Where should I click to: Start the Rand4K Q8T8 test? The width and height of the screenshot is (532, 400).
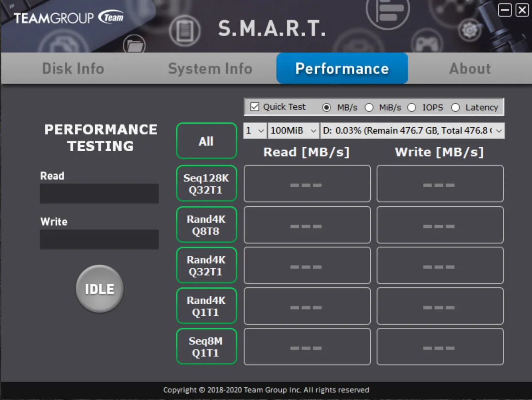tap(206, 224)
